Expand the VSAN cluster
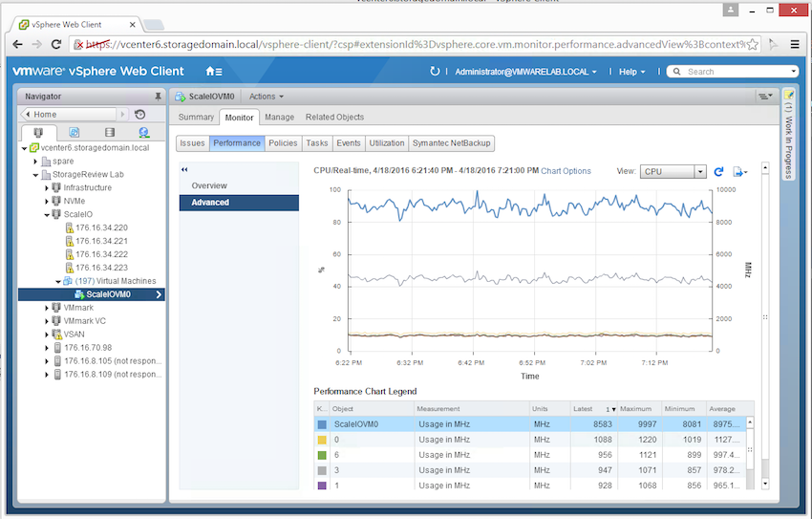812x519 pixels. 47,335
